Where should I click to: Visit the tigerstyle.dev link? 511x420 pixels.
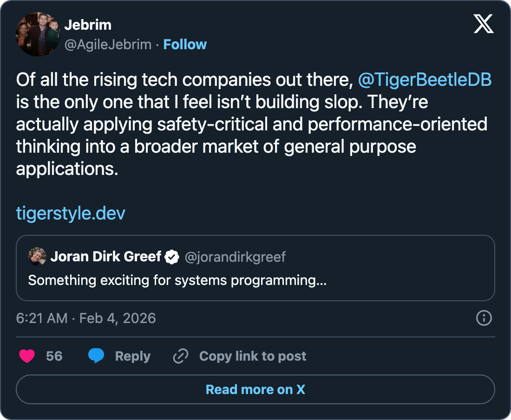tap(71, 213)
